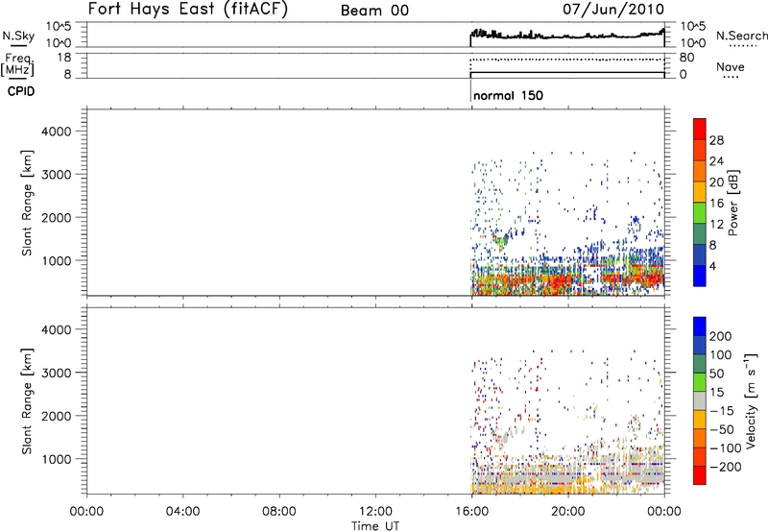Click the velocity panel 'Slant Range [km]' label
This screenshot has height=532, width=768.
27,401
